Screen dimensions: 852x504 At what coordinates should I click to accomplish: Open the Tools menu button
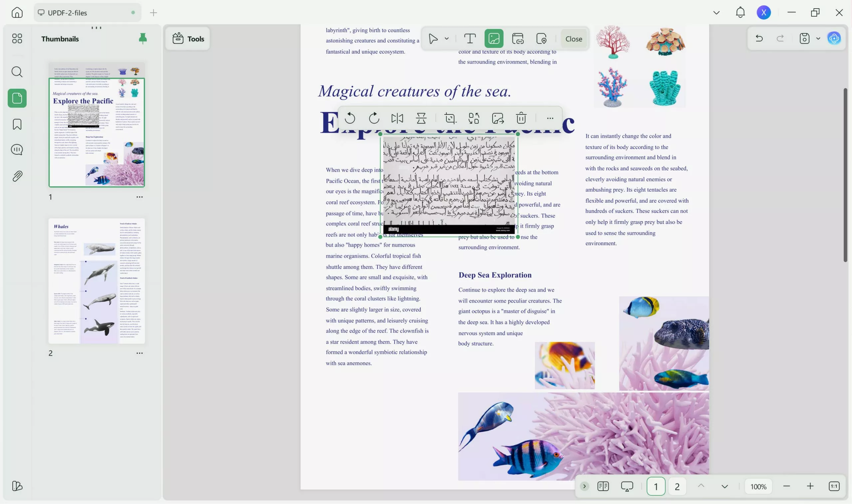tap(188, 39)
